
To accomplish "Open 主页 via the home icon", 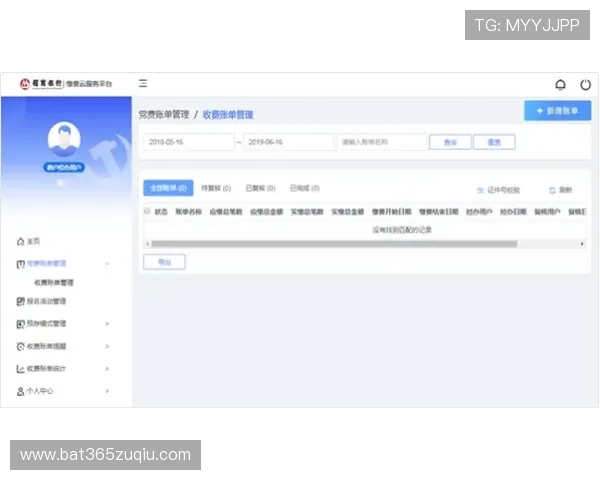I will [20, 242].
